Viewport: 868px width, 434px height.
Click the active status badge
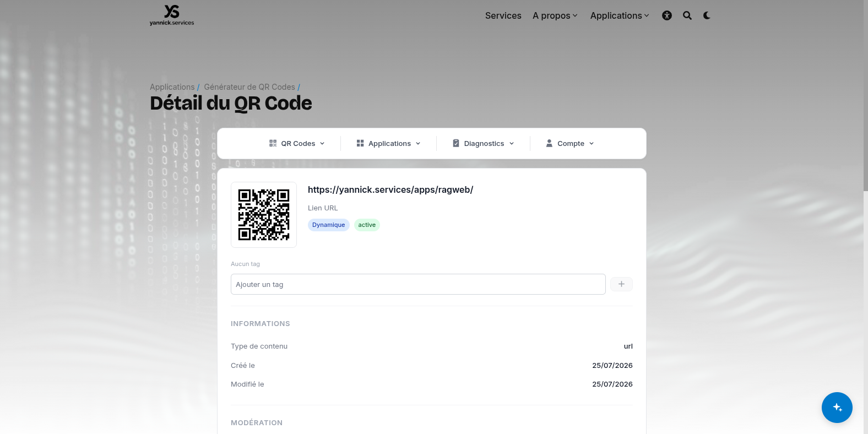[x=367, y=225]
